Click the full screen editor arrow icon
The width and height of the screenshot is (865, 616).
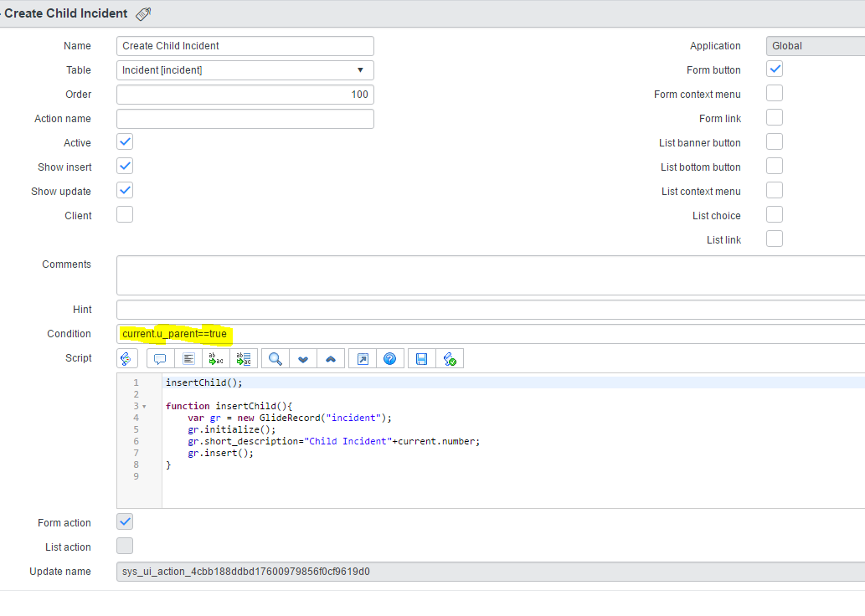[363, 359]
